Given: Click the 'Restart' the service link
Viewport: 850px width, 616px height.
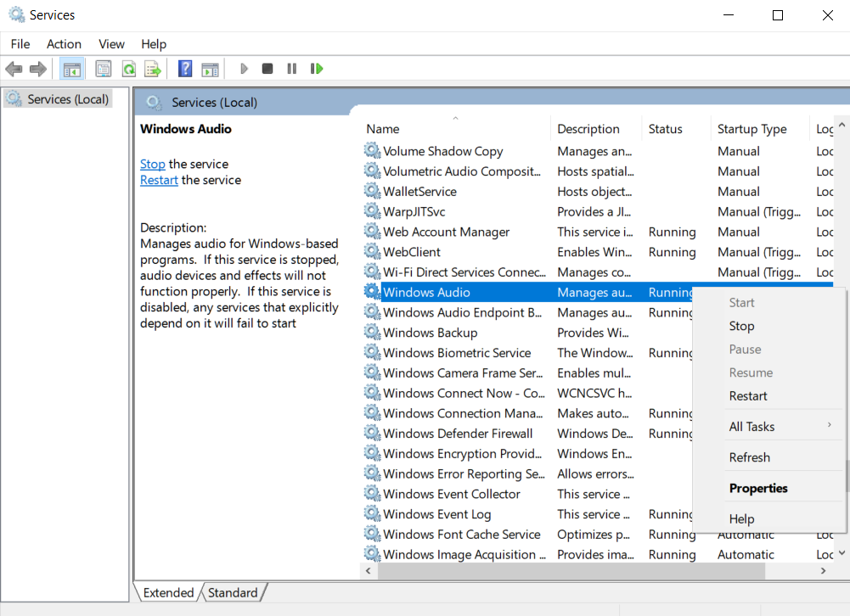Looking at the screenshot, I should click(x=159, y=180).
